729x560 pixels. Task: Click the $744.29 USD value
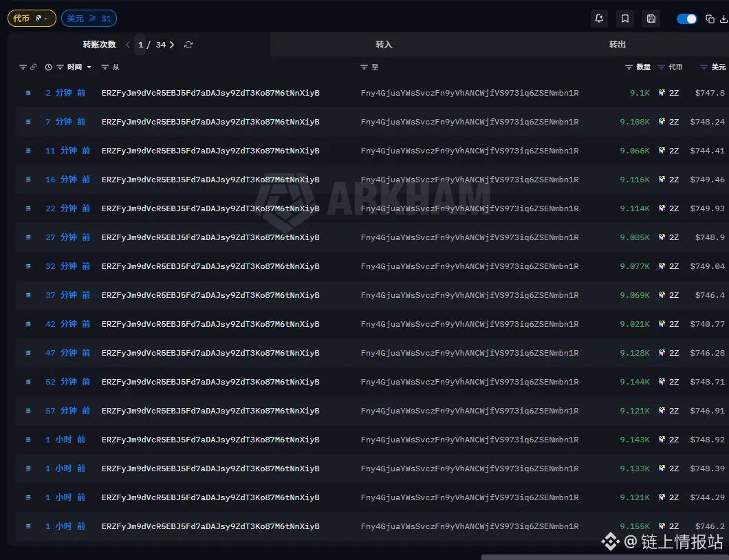click(707, 497)
